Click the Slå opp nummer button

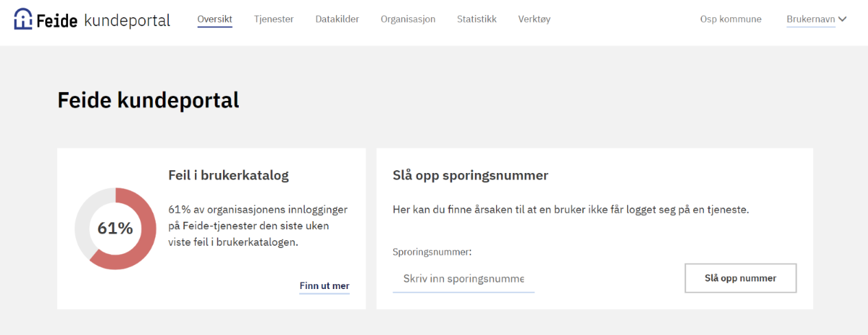pyautogui.click(x=740, y=278)
